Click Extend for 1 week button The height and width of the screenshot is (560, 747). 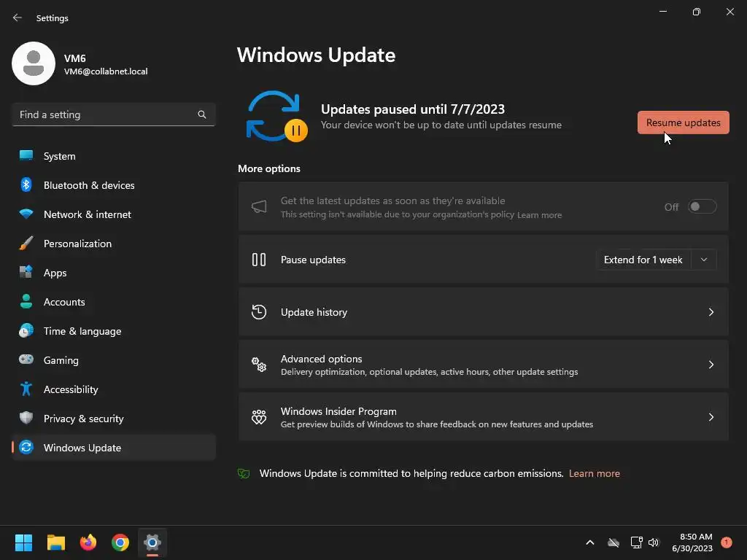[643, 260]
